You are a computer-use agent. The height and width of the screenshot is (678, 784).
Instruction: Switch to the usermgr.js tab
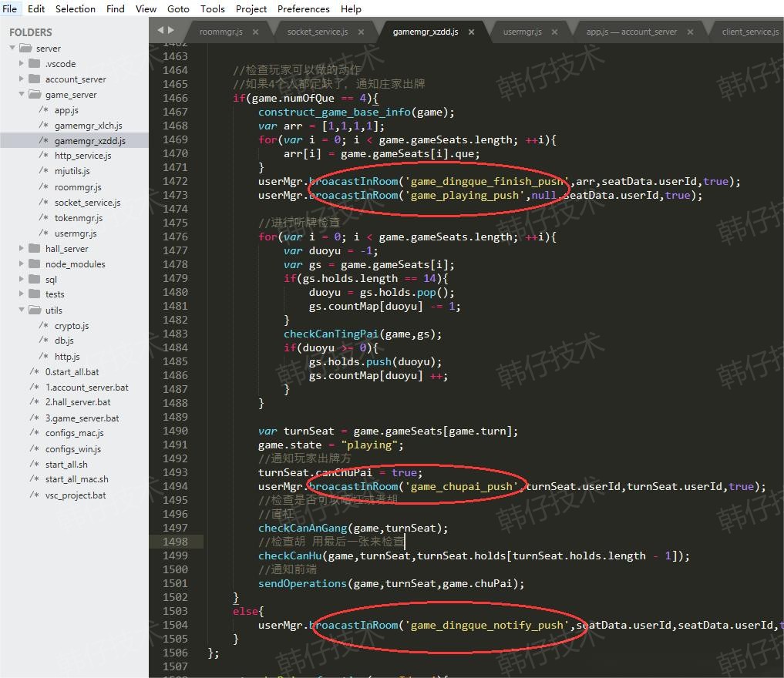(x=522, y=32)
